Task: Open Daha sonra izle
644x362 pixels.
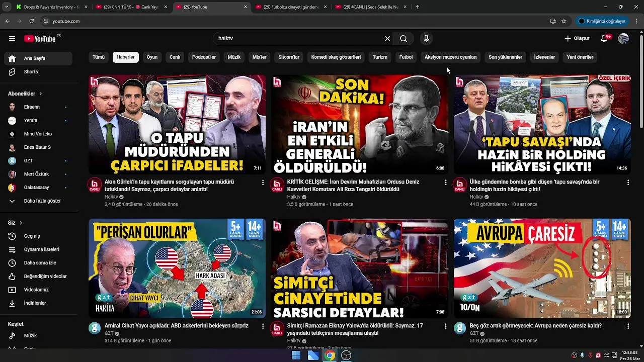Action: coord(38,263)
